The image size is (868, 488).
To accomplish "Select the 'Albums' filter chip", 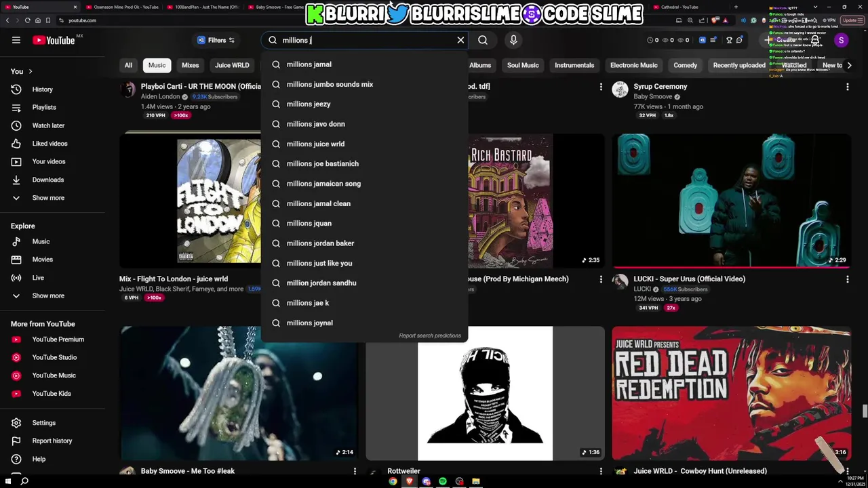I will coord(480,65).
